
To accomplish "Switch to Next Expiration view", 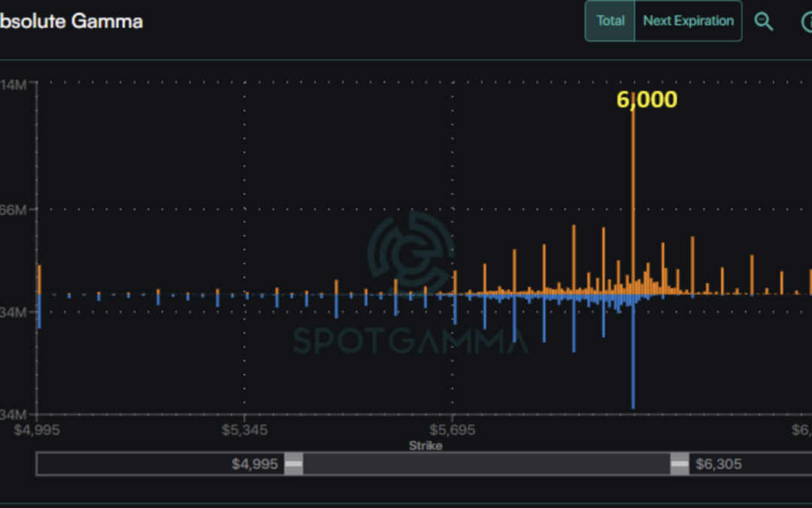I will coord(688,21).
